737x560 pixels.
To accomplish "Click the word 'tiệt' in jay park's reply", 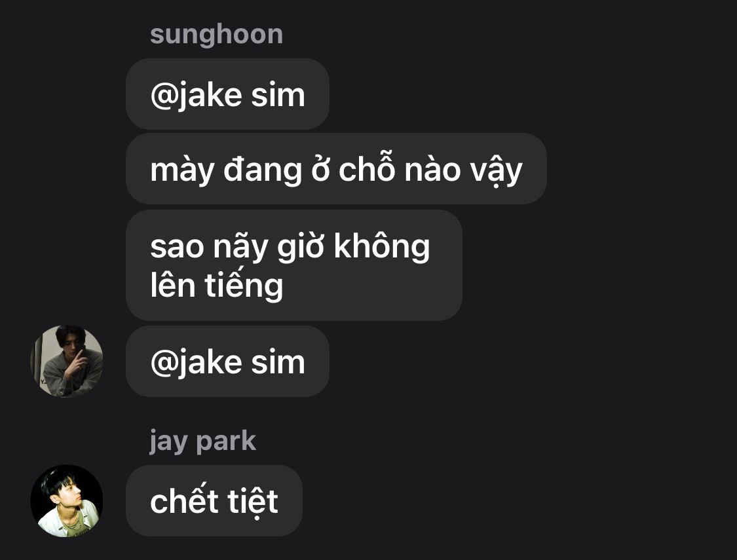I will pos(253,501).
